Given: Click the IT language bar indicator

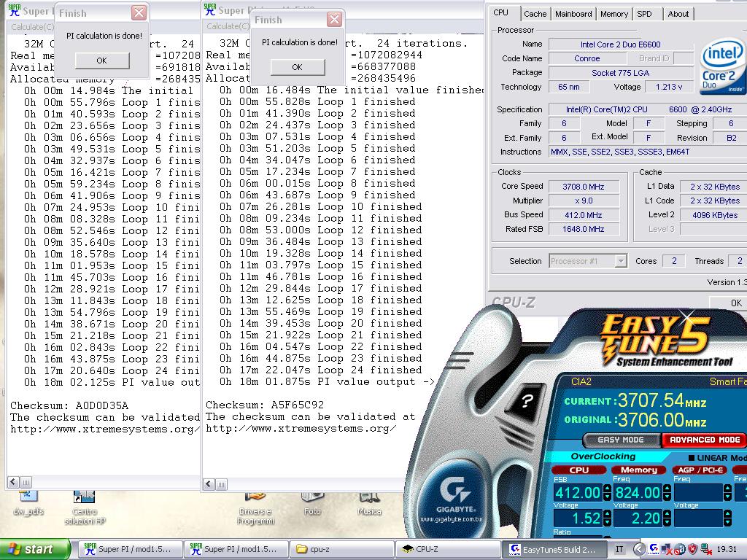Looking at the screenshot, I should pos(619,549).
